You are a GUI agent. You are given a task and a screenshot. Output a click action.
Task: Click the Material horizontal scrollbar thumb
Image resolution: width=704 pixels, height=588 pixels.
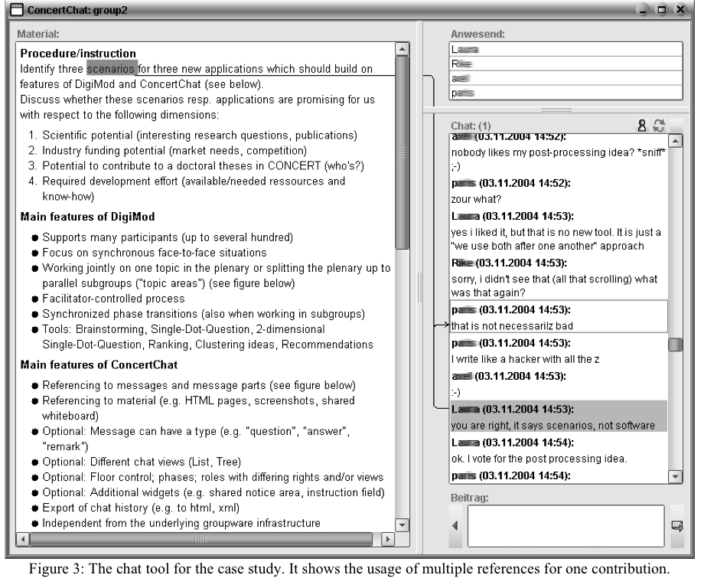tap(200, 539)
